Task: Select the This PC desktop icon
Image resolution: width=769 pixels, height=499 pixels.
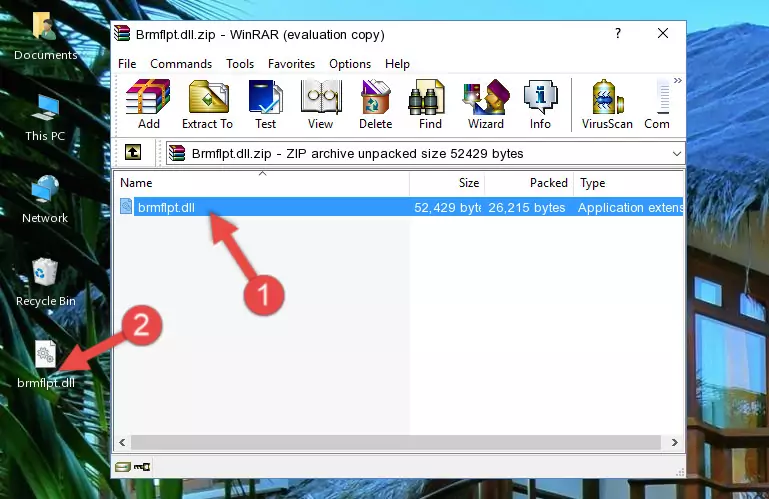Action: coord(45,118)
